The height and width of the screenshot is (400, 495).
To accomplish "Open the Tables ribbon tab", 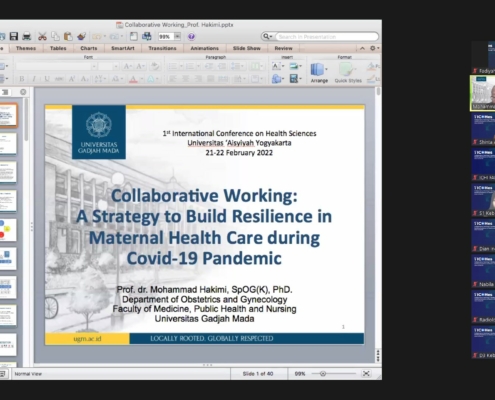I will (58, 48).
